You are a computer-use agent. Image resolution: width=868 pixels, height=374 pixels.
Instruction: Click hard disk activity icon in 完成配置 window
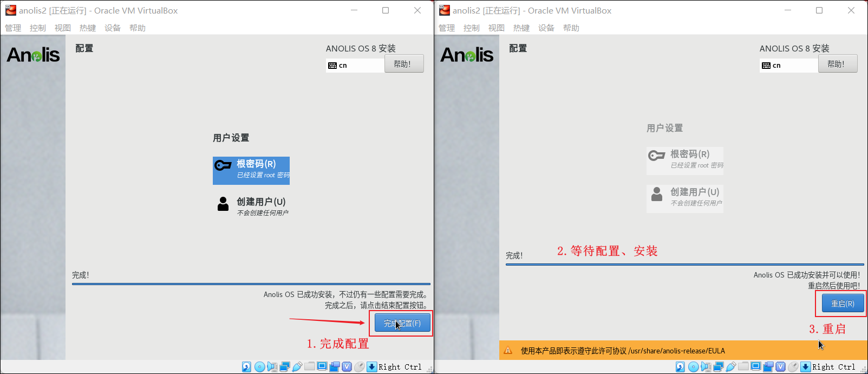pyautogui.click(x=246, y=367)
